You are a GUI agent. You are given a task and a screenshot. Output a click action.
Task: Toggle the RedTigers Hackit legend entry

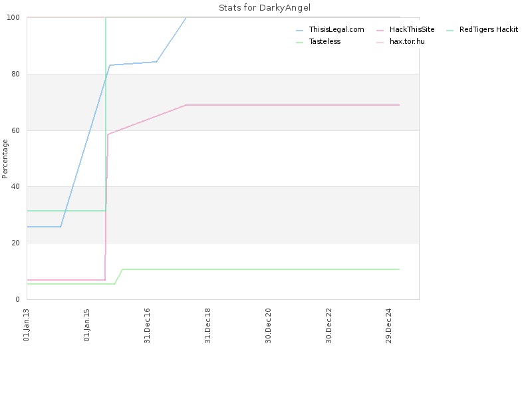(x=482, y=29)
